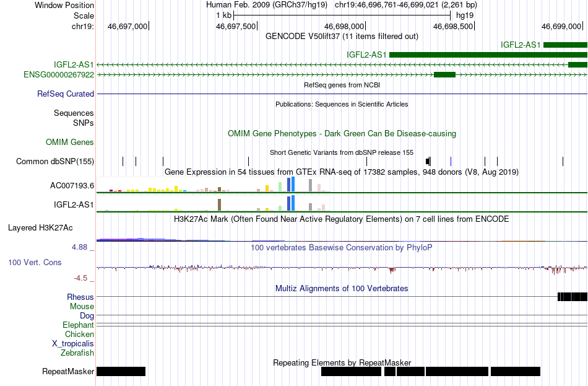This screenshot has height=386, width=588.
Task: Open the Common dbSNP(155) track label
Action: (55, 162)
